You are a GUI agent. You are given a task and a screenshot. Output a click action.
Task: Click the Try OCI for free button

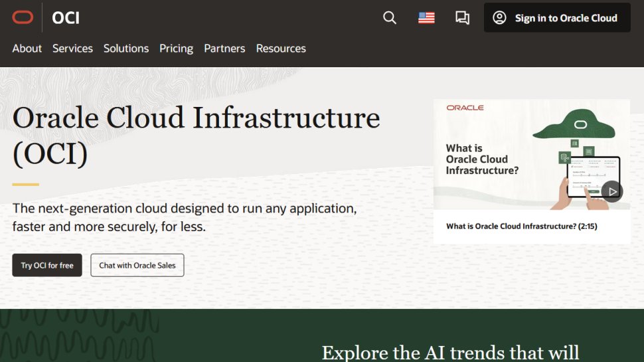47,265
